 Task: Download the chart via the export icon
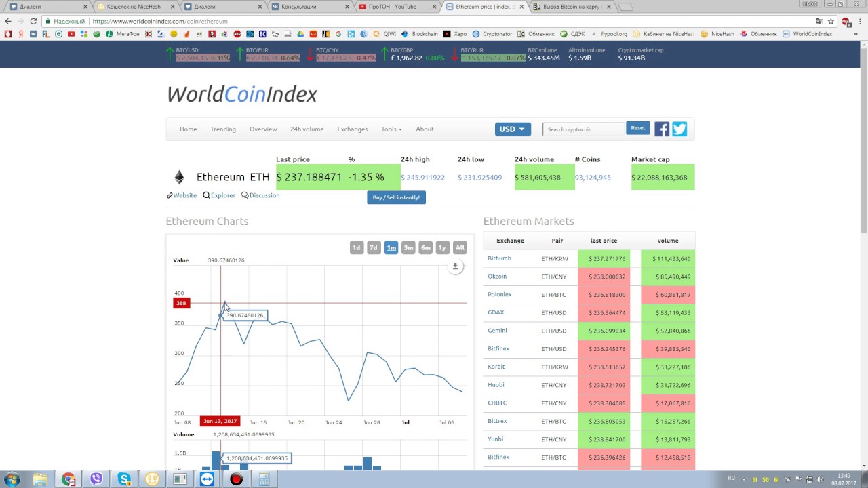456,266
